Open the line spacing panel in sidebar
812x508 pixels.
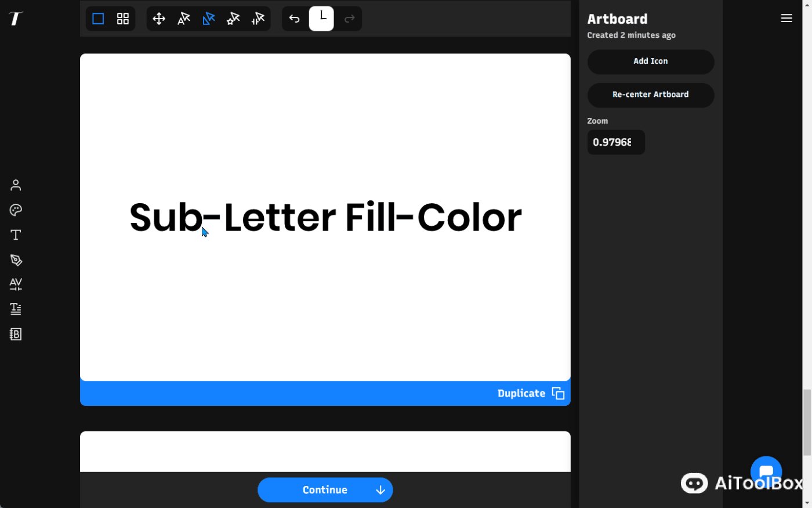15,308
